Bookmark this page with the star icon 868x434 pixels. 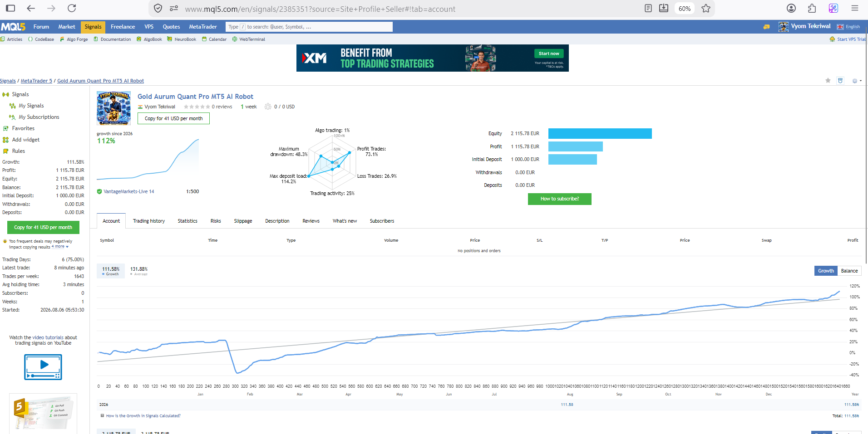point(706,8)
